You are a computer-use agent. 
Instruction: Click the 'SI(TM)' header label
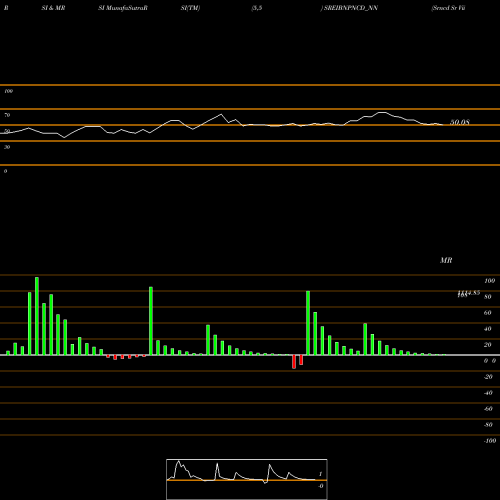(x=190, y=8)
